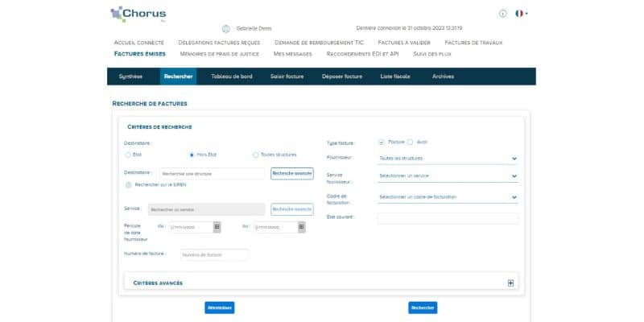644x322 pixels.
Task: Open the end date calendar picker
Action: (x=301, y=227)
